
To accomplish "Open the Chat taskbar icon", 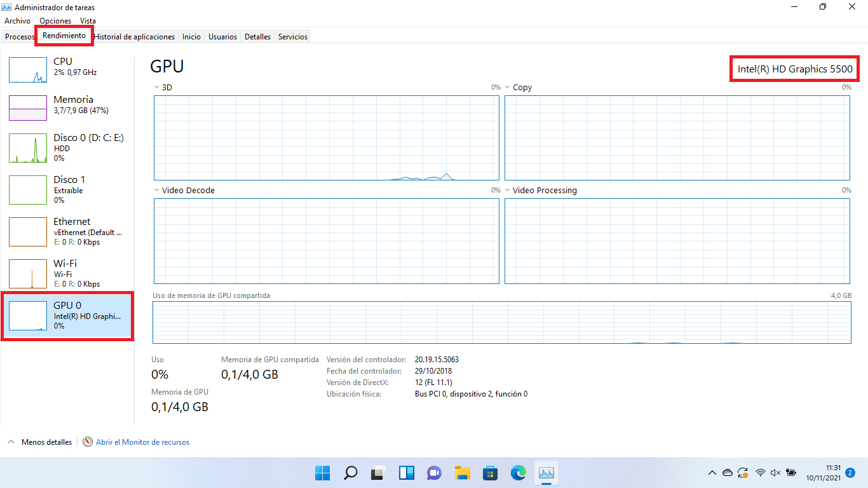I will [435, 473].
